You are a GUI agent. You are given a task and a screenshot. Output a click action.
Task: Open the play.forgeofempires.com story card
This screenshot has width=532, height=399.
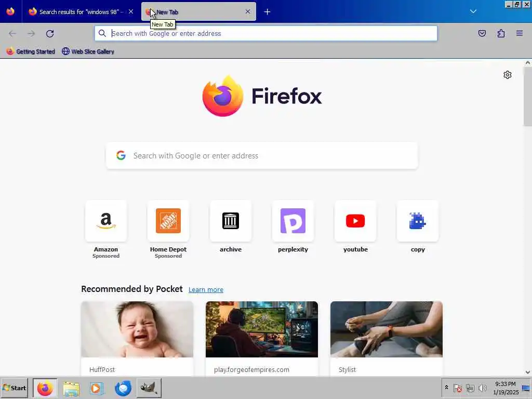[262, 339]
